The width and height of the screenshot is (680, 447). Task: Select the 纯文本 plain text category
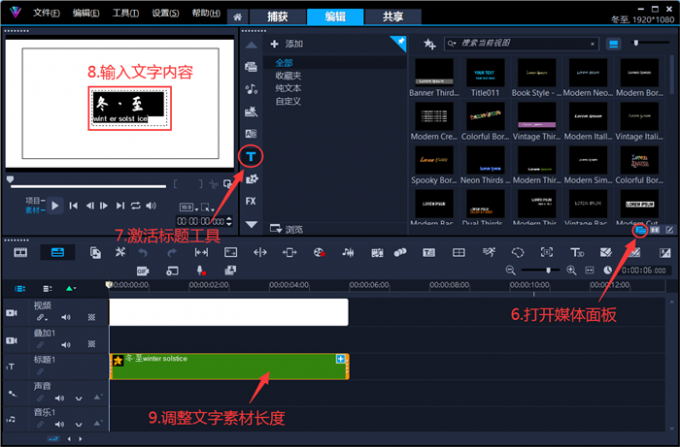click(x=288, y=88)
